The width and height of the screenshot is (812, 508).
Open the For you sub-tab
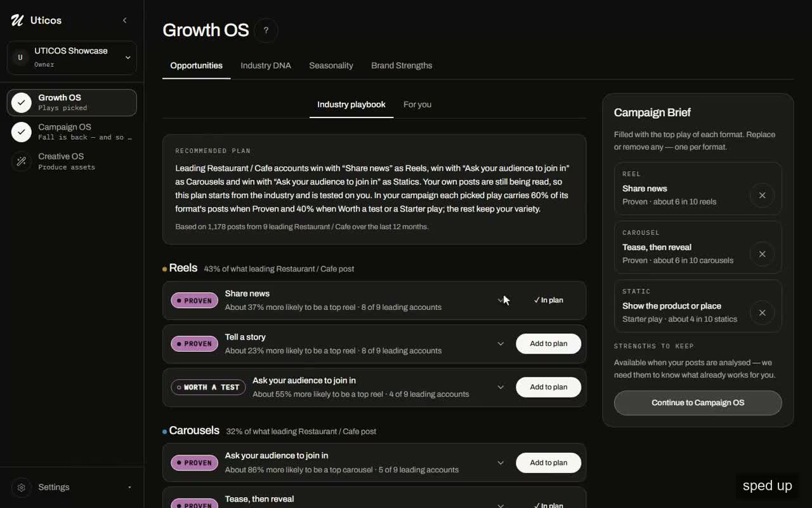tap(417, 104)
